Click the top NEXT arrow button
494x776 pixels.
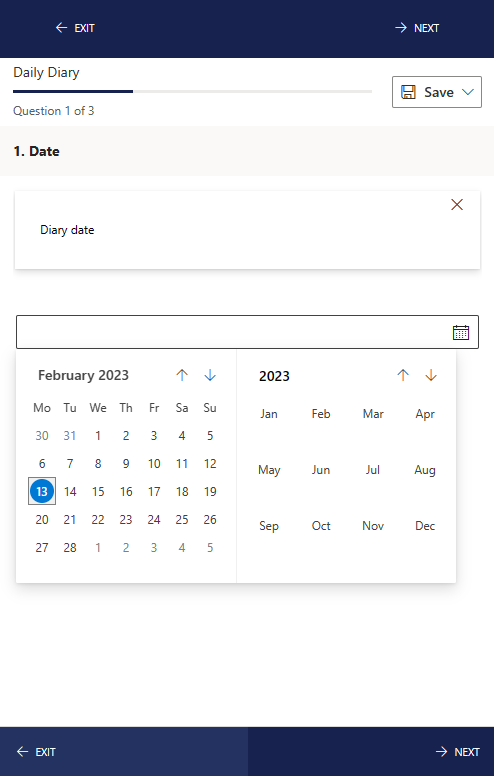(x=417, y=28)
